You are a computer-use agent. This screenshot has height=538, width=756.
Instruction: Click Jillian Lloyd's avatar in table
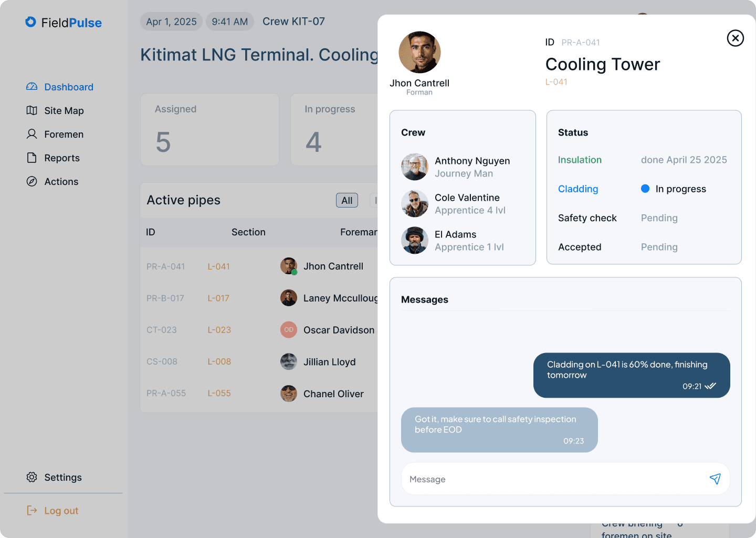tap(289, 361)
